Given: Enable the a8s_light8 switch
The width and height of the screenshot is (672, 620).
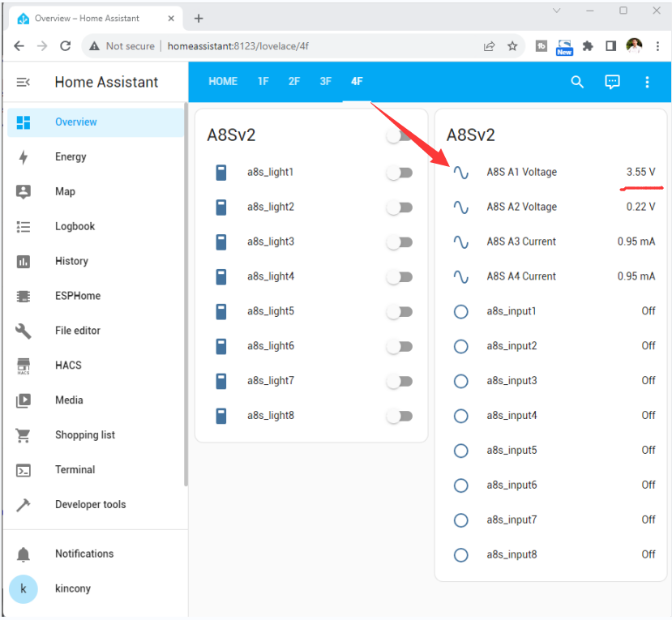Looking at the screenshot, I should pos(400,416).
